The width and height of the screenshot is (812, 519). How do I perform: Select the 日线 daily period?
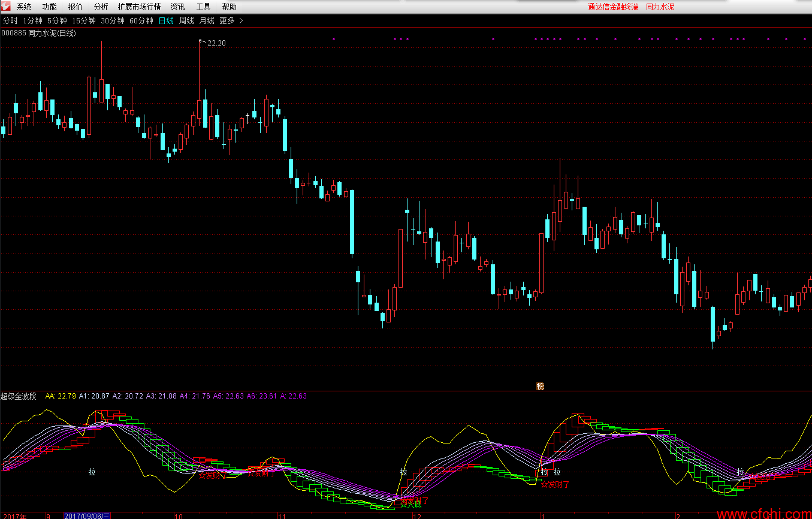[166, 20]
